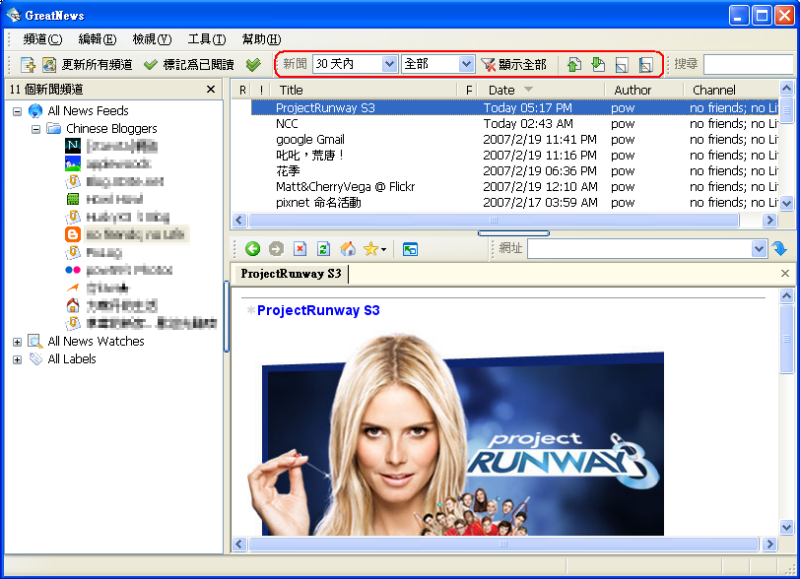Close the ProjectRunway S3 browser tab
The width and height of the screenshot is (800, 579).
coord(785,273)
